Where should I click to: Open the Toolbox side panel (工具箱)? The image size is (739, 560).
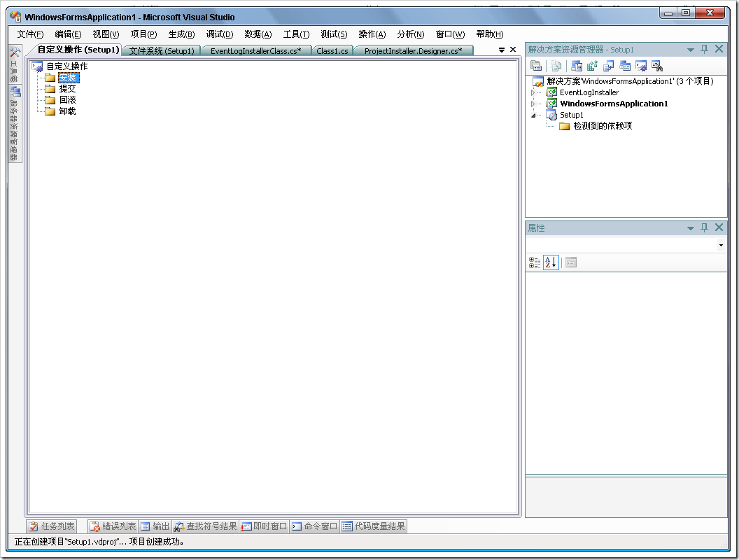point(15,64)
